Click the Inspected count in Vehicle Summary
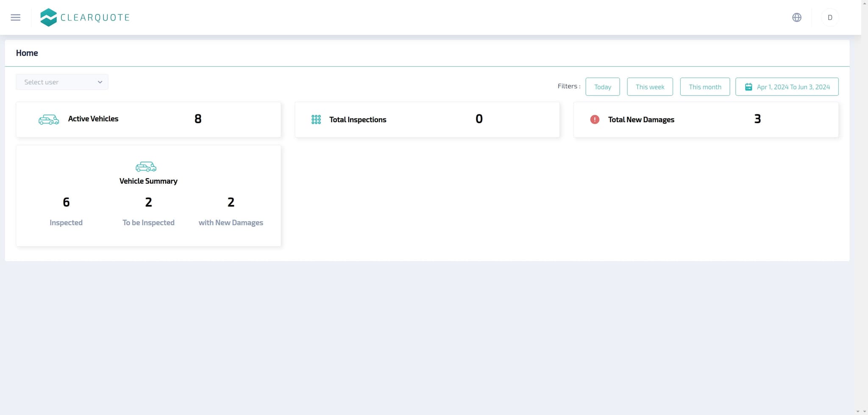Screen dimensions: 868x415 click(x=66, y=202)
